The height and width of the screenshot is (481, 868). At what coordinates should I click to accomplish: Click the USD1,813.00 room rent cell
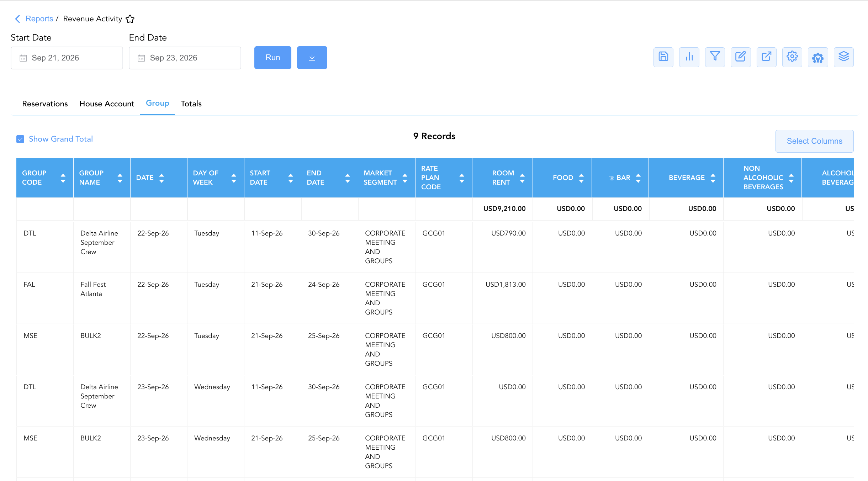[506, 285]
